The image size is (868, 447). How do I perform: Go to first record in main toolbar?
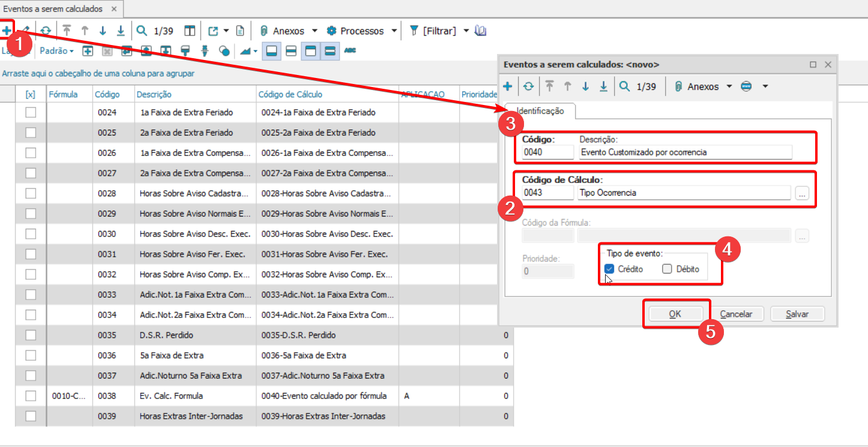(67, 31)
